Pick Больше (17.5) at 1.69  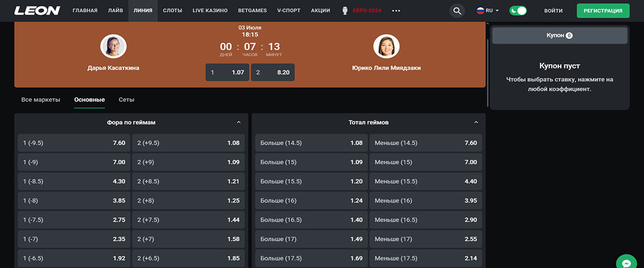tap(311, 258)
